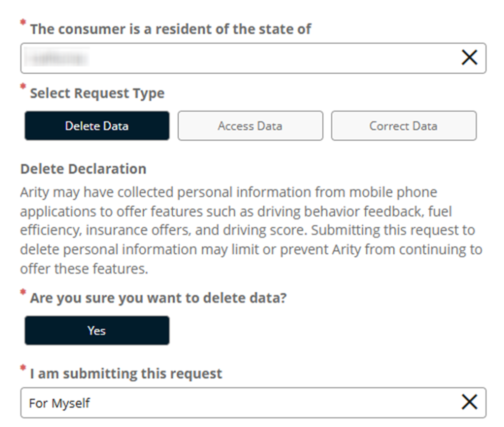This screenshot has height=427, width=504.
Task: Click the red asterisk beside the state label
Action: coord(23,24)
